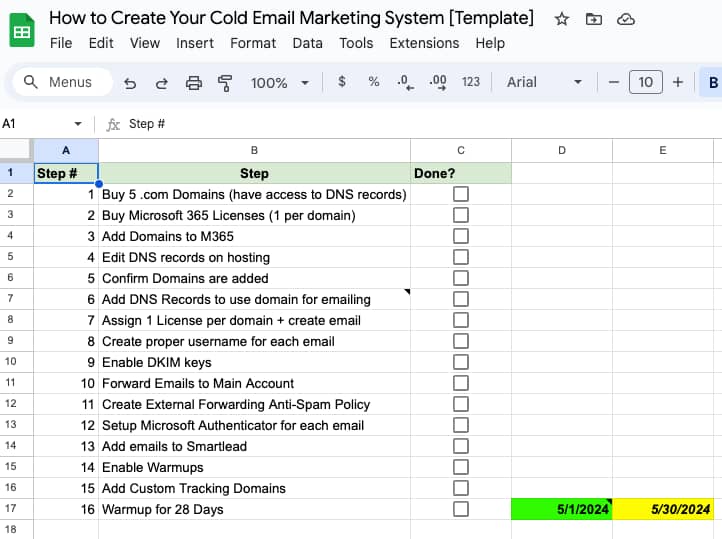Select the green 5/1/2024 cell
Screen dimensions: 722x539
pos(562,509)
